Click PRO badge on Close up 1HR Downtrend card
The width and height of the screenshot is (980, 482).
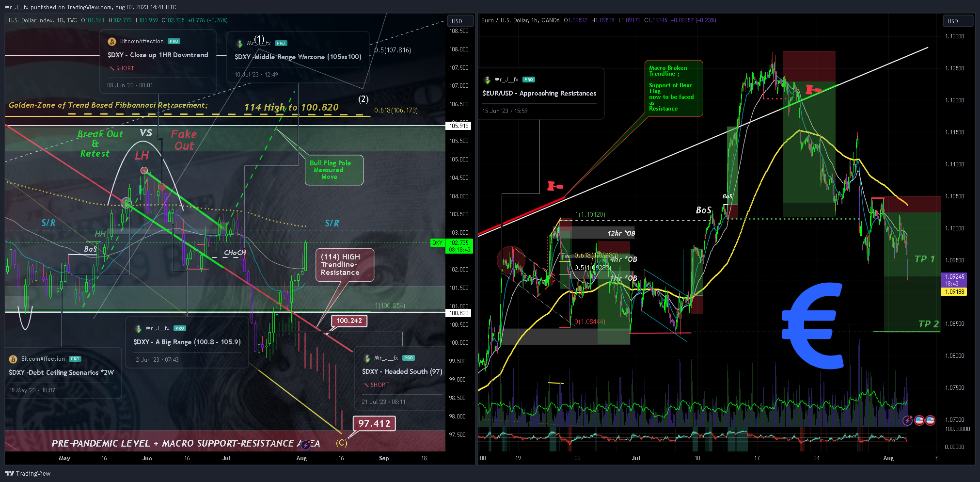174,42
